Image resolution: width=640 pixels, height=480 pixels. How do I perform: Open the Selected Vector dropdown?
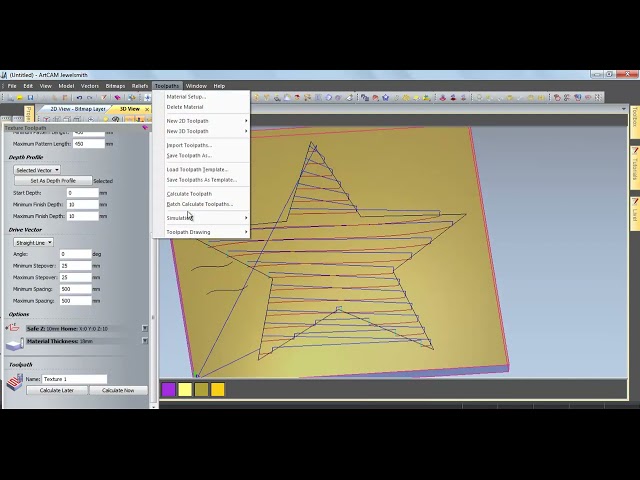(37, 170)
